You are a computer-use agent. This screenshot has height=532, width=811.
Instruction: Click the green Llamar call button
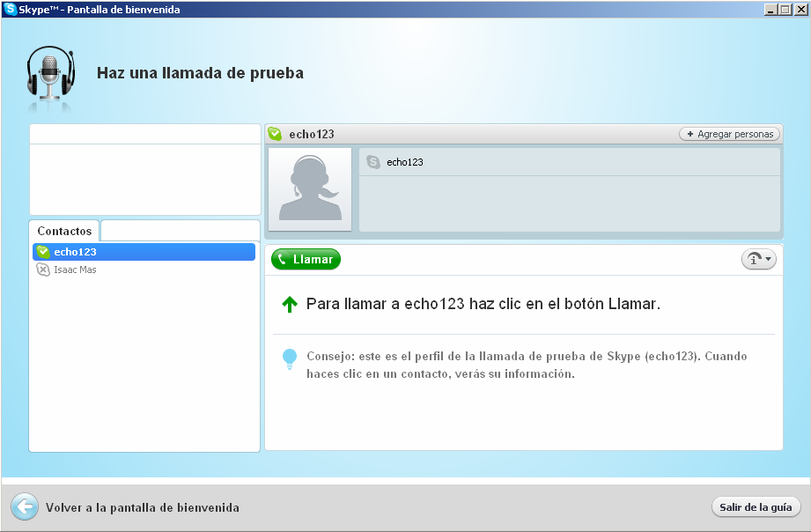(306, 259)
